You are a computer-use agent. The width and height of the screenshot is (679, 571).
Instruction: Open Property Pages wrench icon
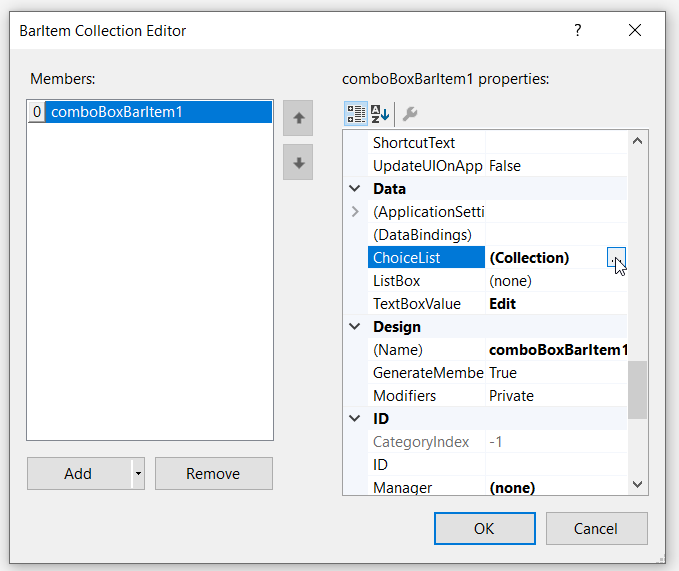(410, 113)
